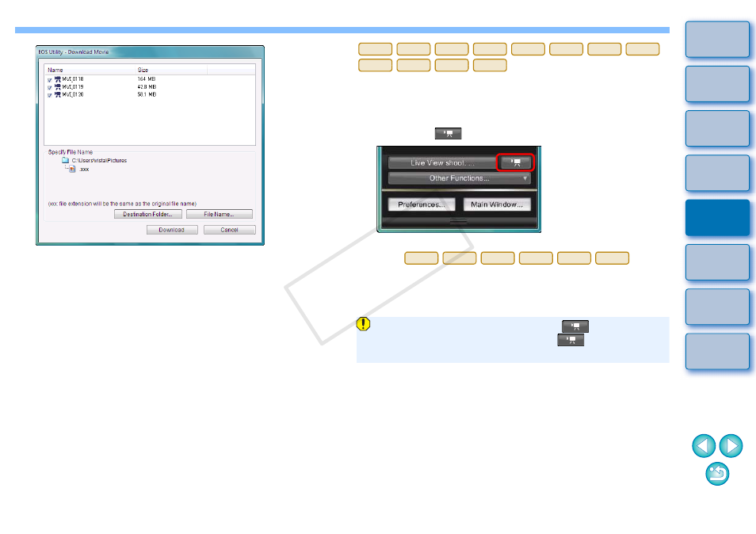Viewport: 756px width, 534px height.
Task: Select the MVI_0119 file name
Action: pos(73,87)
